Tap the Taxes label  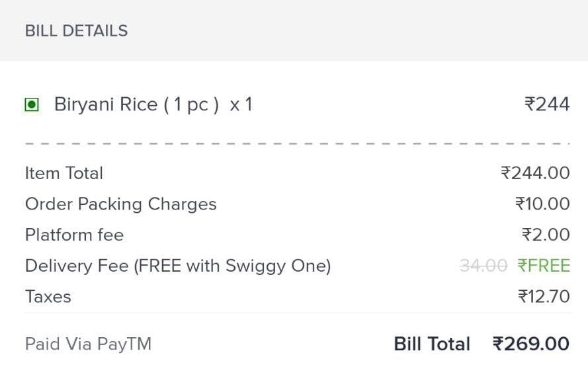[x=48, y=296]
